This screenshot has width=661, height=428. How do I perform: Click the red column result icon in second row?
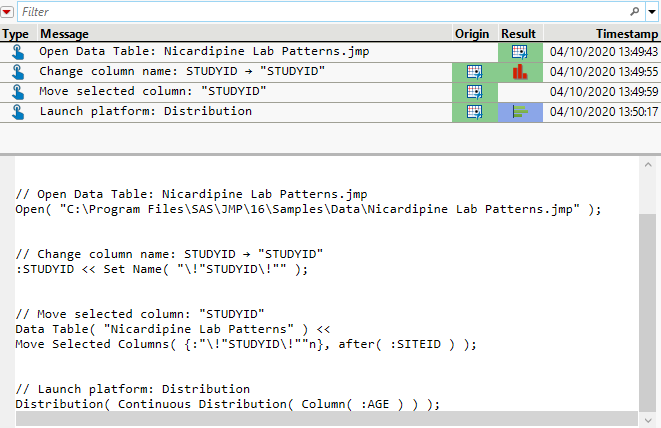coord(519,72)
